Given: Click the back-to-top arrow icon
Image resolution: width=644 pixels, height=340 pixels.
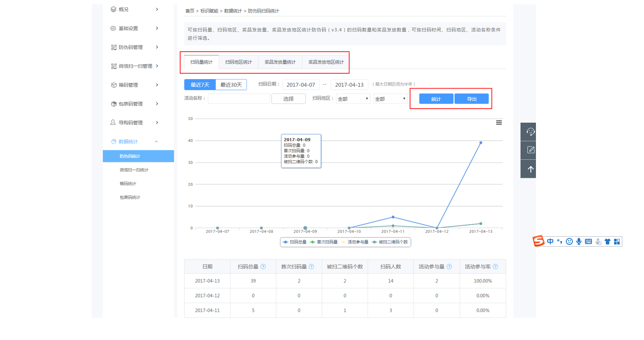Looking at the screenshot, I should (x=530, y=169).
